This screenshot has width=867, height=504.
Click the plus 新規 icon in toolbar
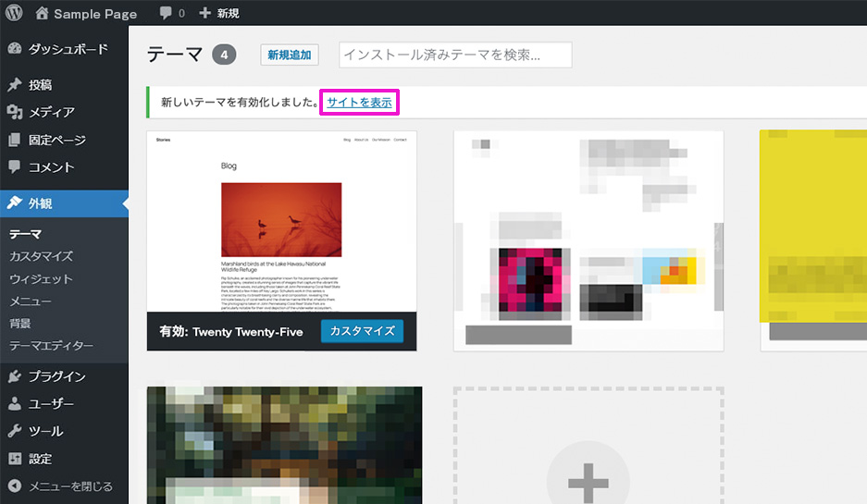click(x=204, y=14)
